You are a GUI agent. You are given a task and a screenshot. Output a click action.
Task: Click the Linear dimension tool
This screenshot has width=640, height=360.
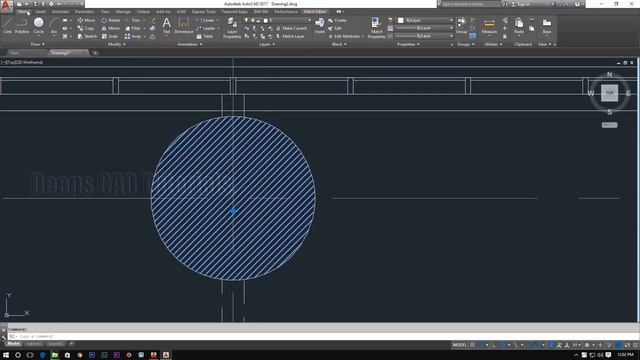[205, 20]
